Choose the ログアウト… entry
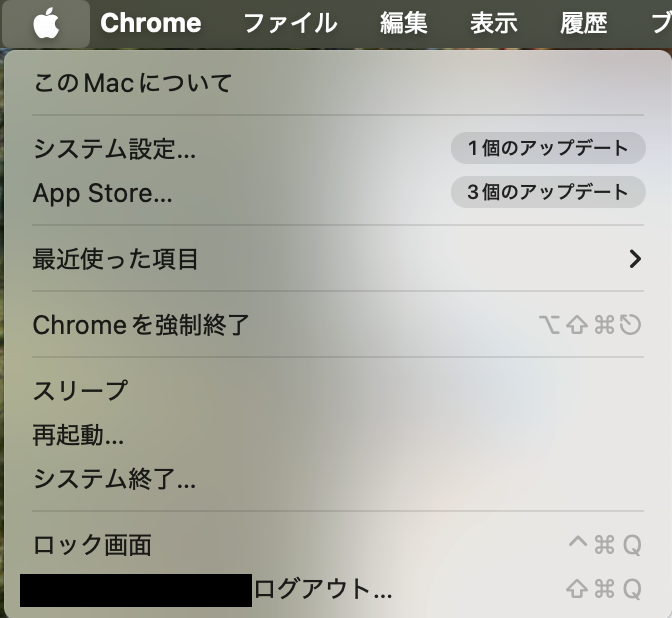Viewport: 672px width, 618px height. pyautogui.click(x=338, y=589)
